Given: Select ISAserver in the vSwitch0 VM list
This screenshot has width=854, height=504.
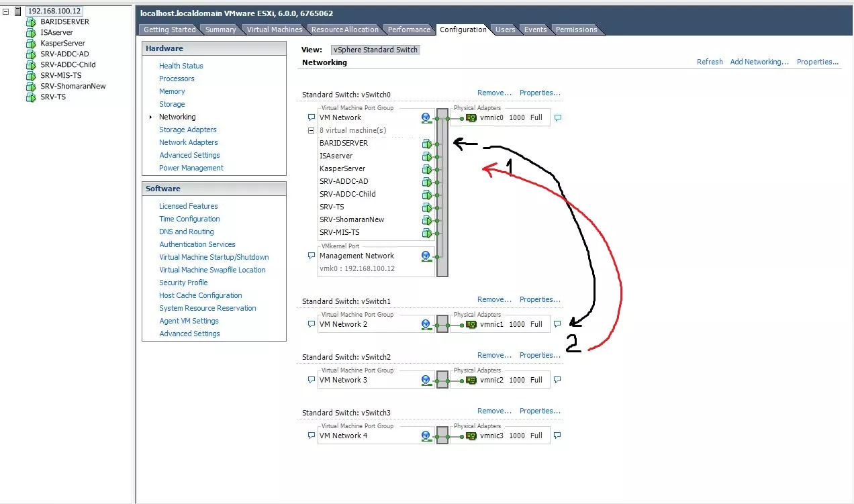Looking at the screenshot, I should tap(336, 156).
